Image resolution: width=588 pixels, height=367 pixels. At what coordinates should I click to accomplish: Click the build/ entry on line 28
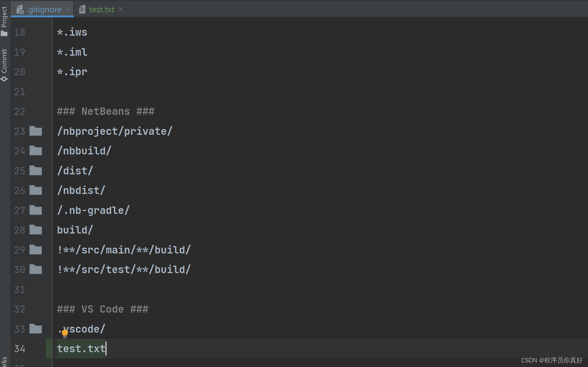pyautogui.click(x=75, y=230)
